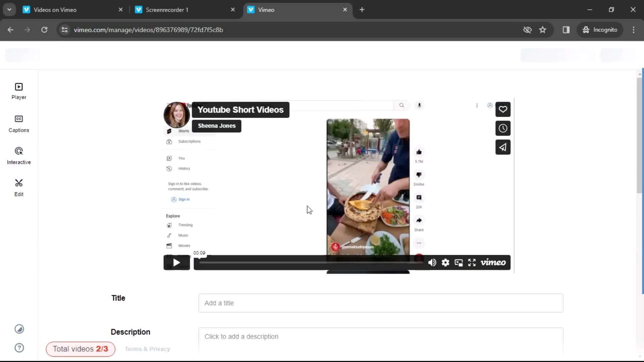
Task: Open third-party cookie blocked icon
Action: [527, 30]
